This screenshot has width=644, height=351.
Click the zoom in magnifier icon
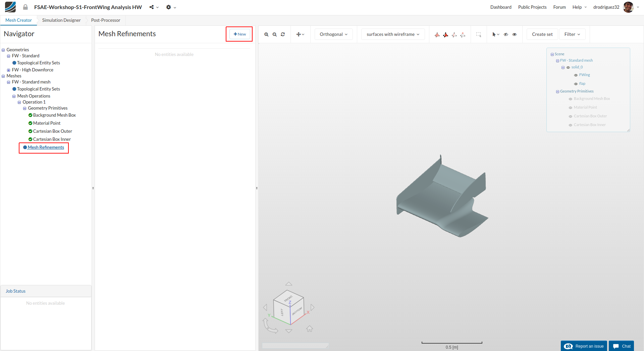pyautogui.click(x=266, y=35)
